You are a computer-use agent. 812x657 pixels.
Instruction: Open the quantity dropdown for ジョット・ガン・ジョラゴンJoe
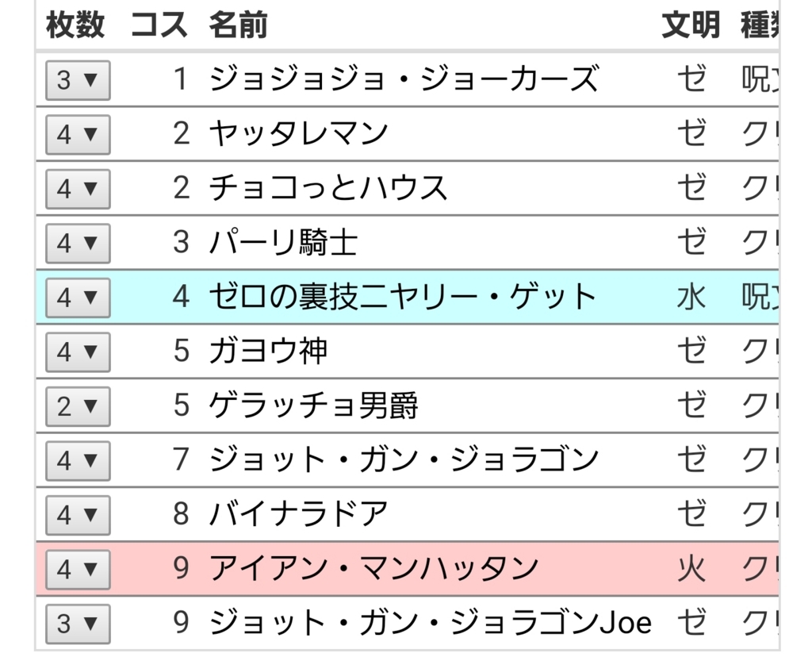coord(76,624)
